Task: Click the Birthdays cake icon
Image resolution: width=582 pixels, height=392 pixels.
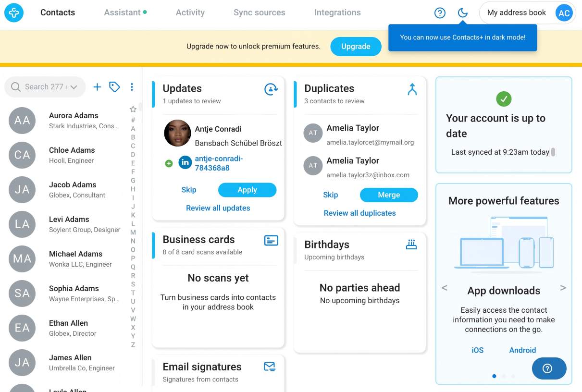Action: (x=411, y=245)
